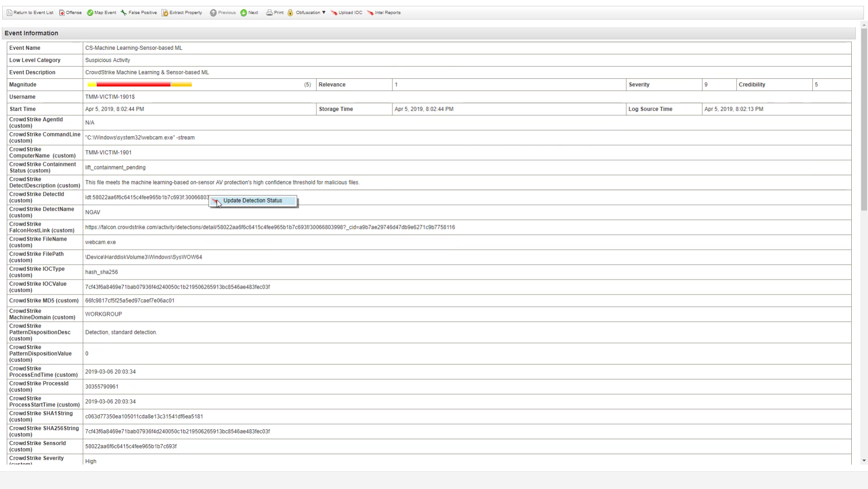Image resolution: width=868 pixels, height=489 pixels.
Task: Select NGAV detect name value
Action: (93, 212)
